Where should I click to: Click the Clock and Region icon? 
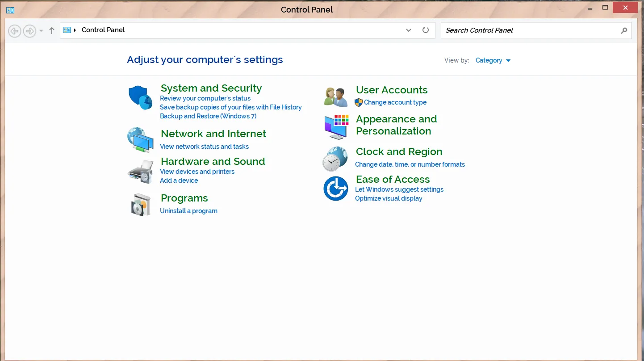click(x=335, y=159)
